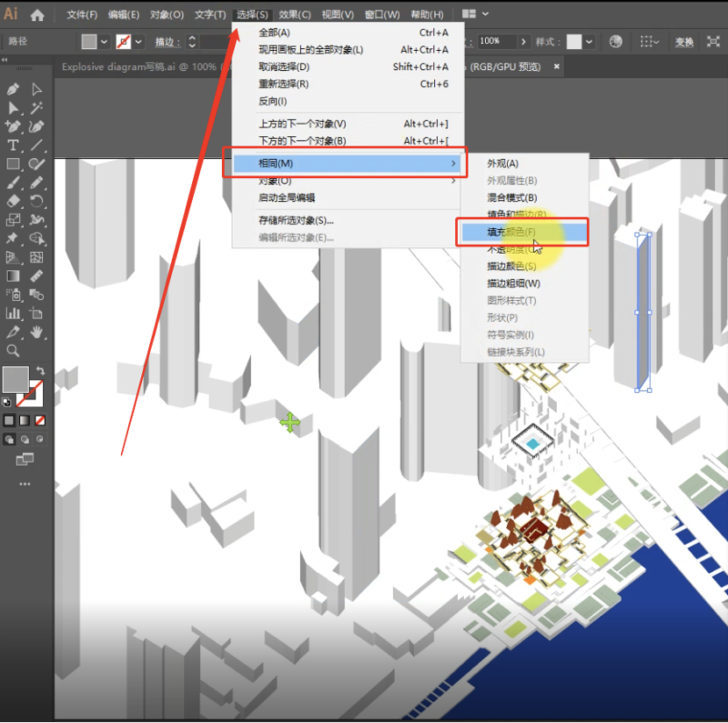Open the 效果(C) menu
Screen dimensions: 728x723
click(295, 15)
